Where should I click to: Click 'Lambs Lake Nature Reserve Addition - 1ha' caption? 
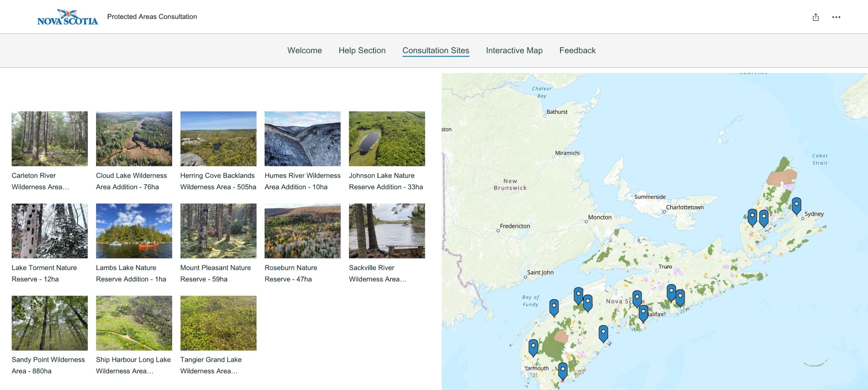click(131, 273)
